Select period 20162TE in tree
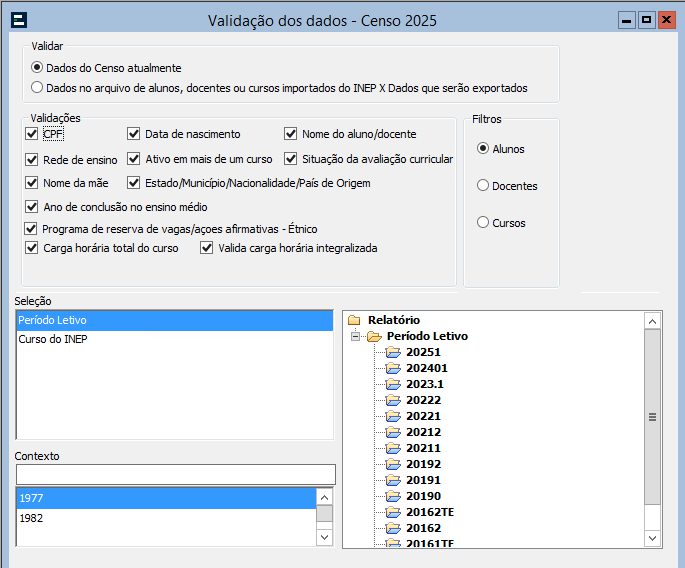Image resolution: width=685 pixels, height=568 pixels. (430, 512)
